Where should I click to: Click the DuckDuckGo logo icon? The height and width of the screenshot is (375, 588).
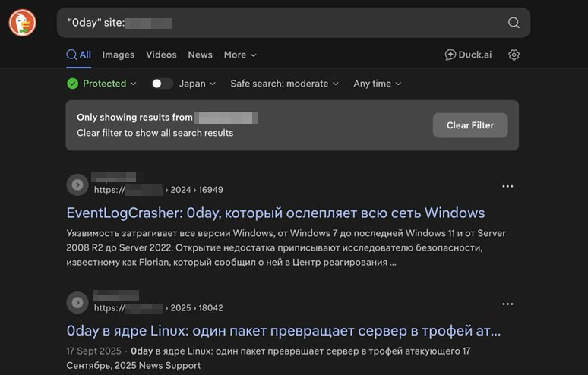[22, 23]
